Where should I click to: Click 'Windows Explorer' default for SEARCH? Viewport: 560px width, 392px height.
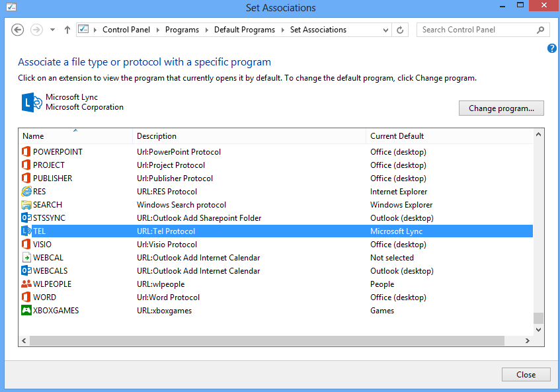click(x=401, y=204)
